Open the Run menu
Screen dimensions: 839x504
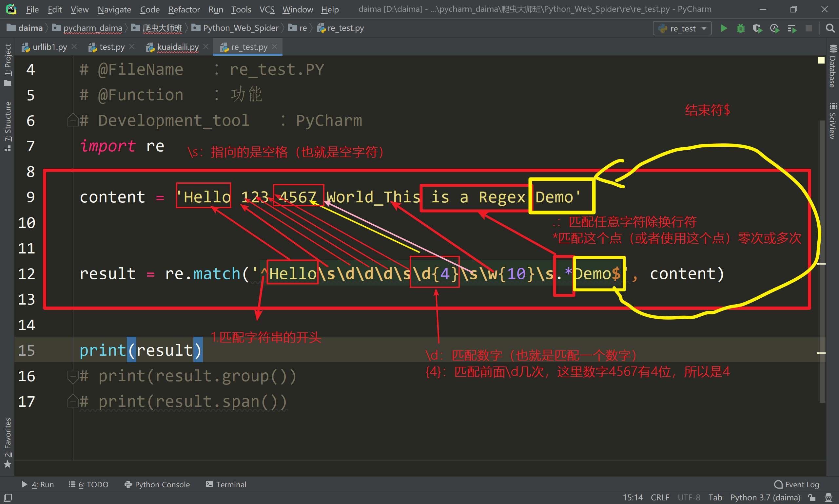(x=216, y=9)
